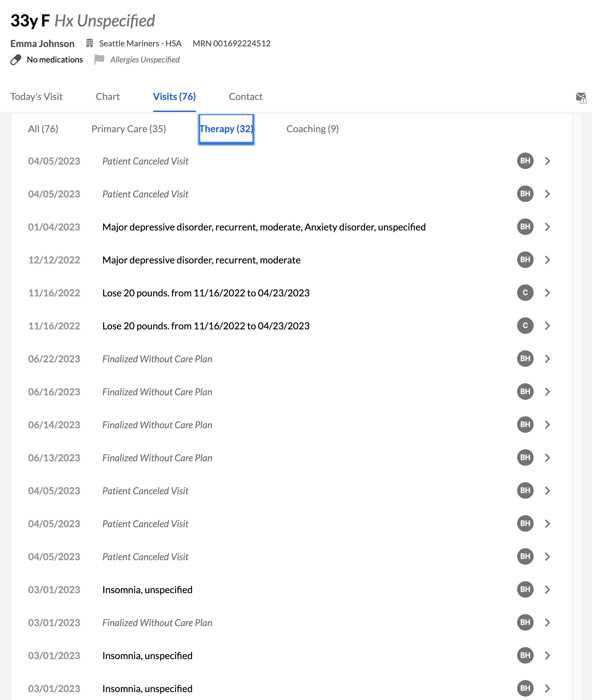
Task: Select the All (76) visits filter
Action: coord(43,129)
